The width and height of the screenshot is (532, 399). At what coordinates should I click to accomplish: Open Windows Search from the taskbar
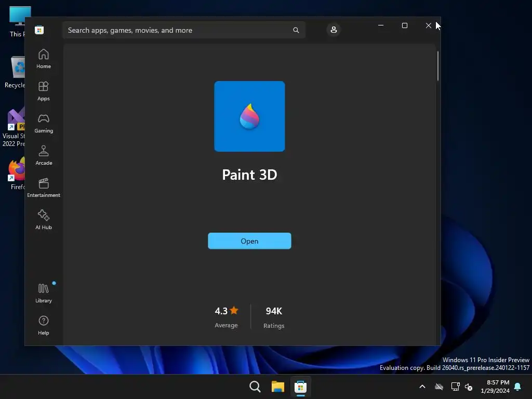tap(255, 387)
